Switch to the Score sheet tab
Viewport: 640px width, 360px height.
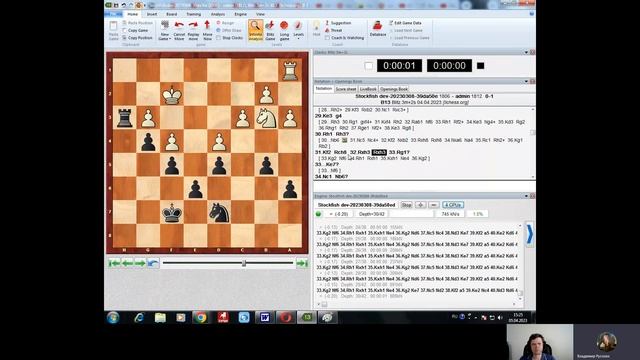tap(346, 89)
